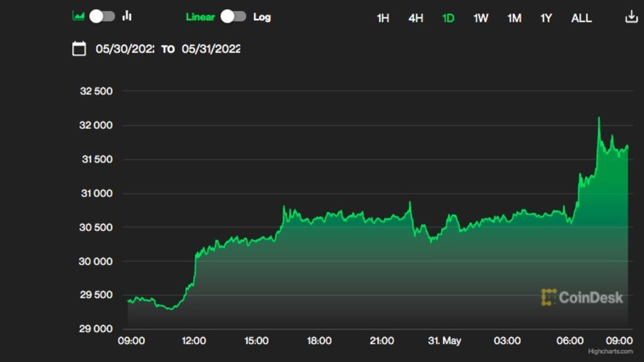
Task: Toggle the chart type switch
Action: (103, 16)
